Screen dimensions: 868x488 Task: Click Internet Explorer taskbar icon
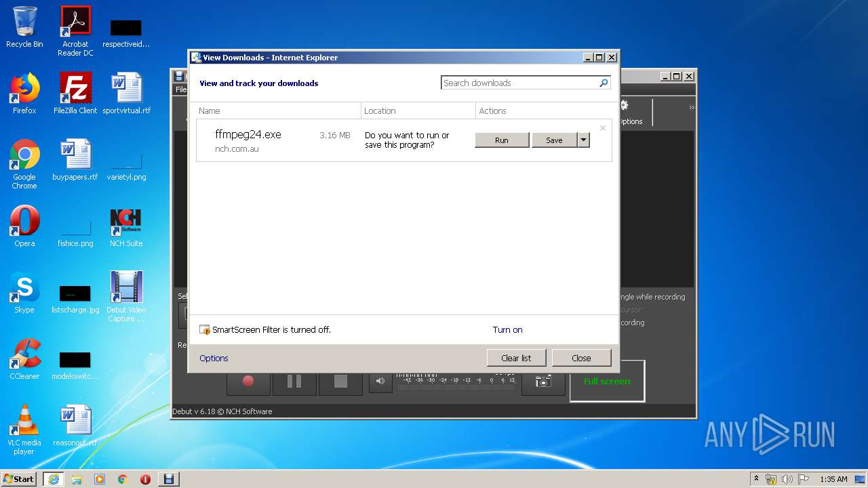54,479
